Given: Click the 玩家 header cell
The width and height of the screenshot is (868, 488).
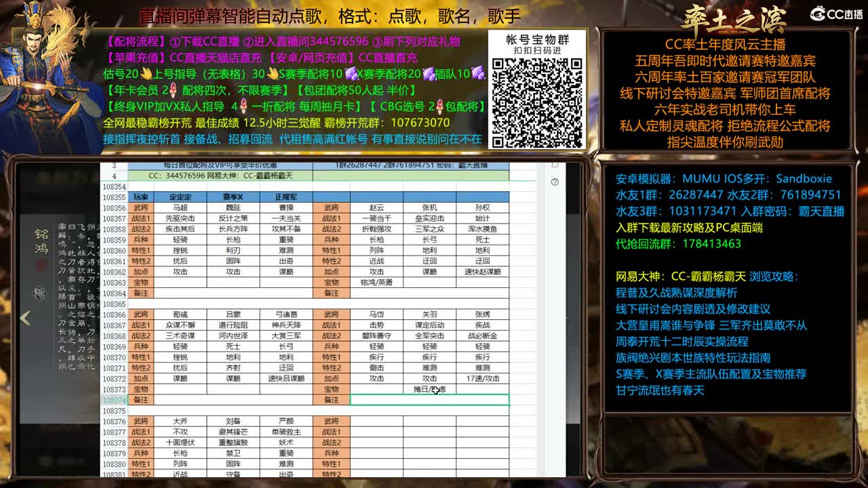Looking at the screenshot, I should tap(141, 197).
